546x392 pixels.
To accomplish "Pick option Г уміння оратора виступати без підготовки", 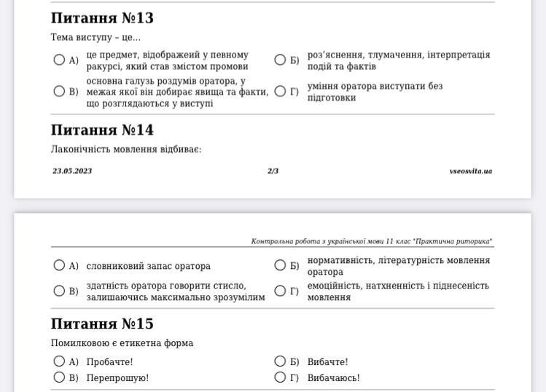I will (280, 91).
